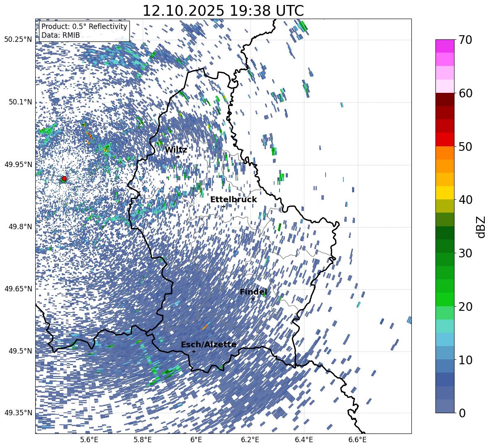Image resolution: width=491 pixels, height=448 pixels.
Task: Click the 49.35°N latitude label
Action: (x=18, y=413)
